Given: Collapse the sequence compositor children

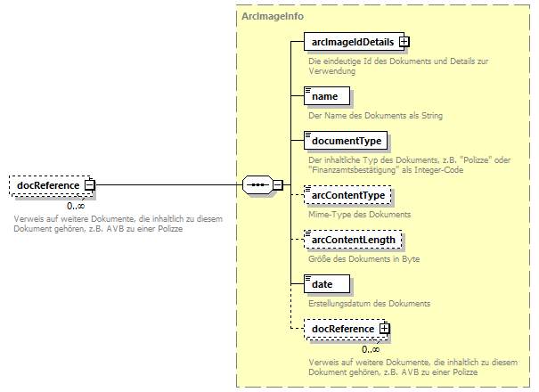Looking at the screenshot, I should click(278, 185).
